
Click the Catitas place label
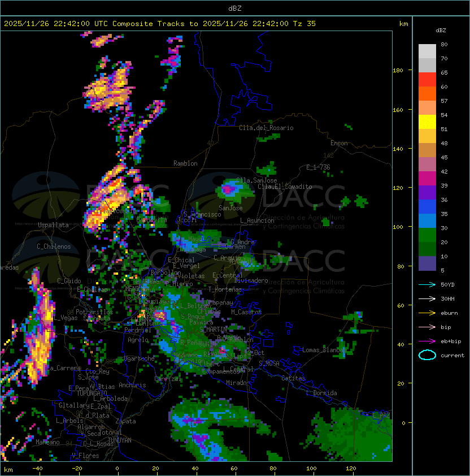coord(293,378)
